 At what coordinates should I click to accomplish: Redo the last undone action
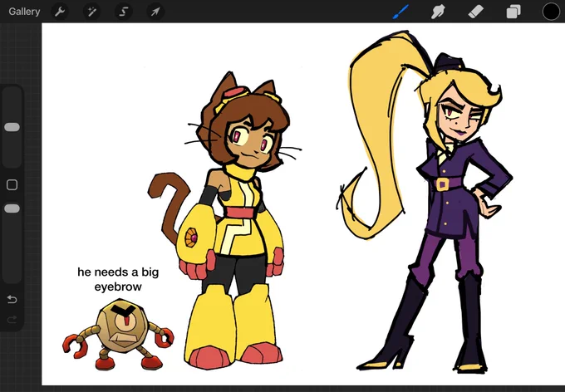click(x=12, y=319)
